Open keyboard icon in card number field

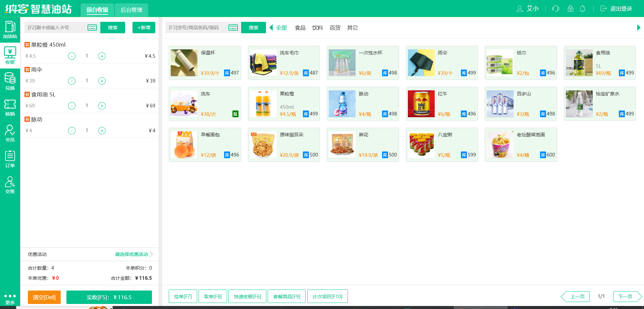pyautogui.click(x=92, y=28)
